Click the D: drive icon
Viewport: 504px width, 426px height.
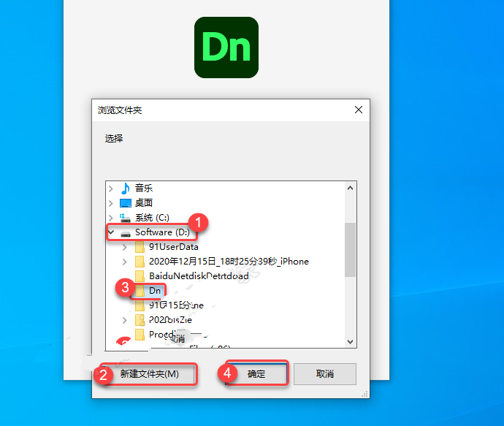pyautogui.click(x=126, y=233)
